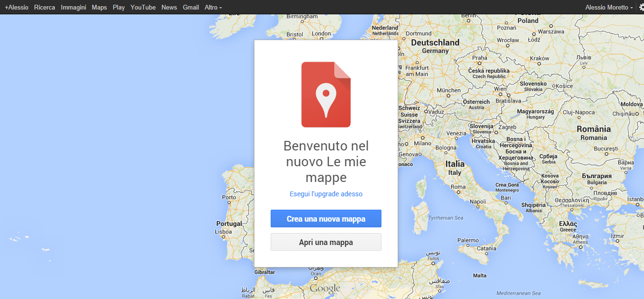Click the Palermo city label

(468, 240)
